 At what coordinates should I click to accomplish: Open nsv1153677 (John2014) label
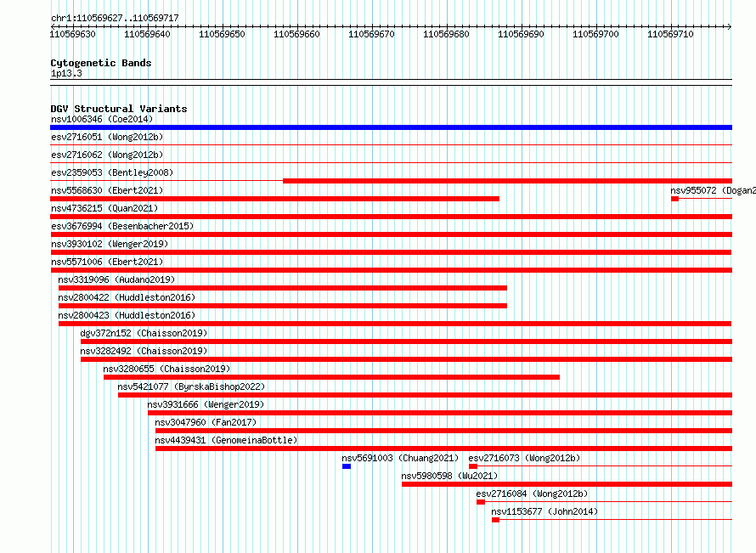coord(544,511)
